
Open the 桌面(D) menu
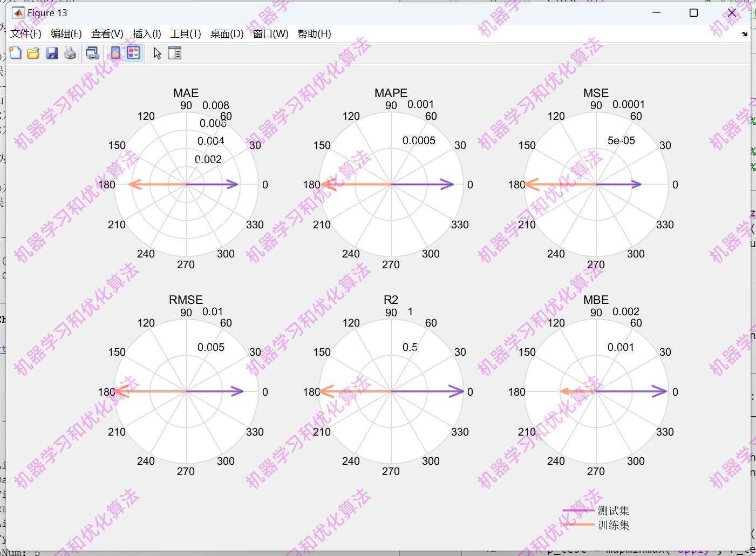pos(227,33)
